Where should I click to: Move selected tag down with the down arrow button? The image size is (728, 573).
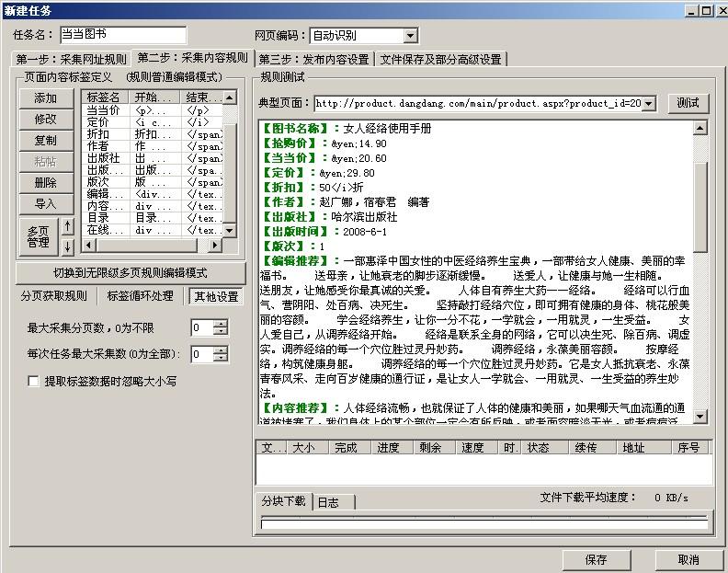68,246
